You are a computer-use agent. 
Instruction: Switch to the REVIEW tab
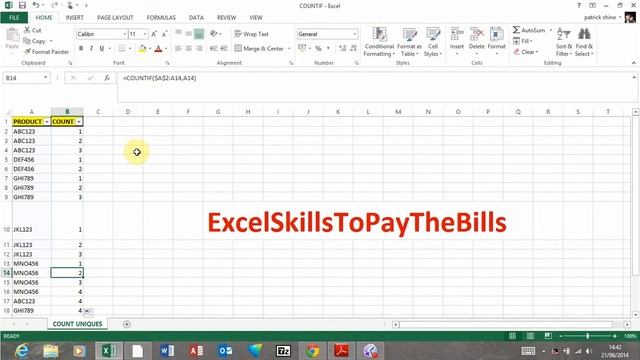226,18
